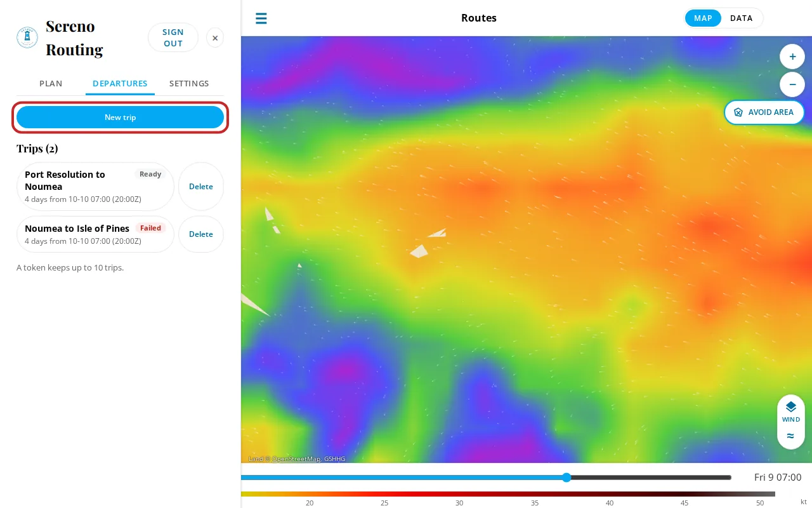Delete the Port Resolution to Noumea trip

point(201,187)
